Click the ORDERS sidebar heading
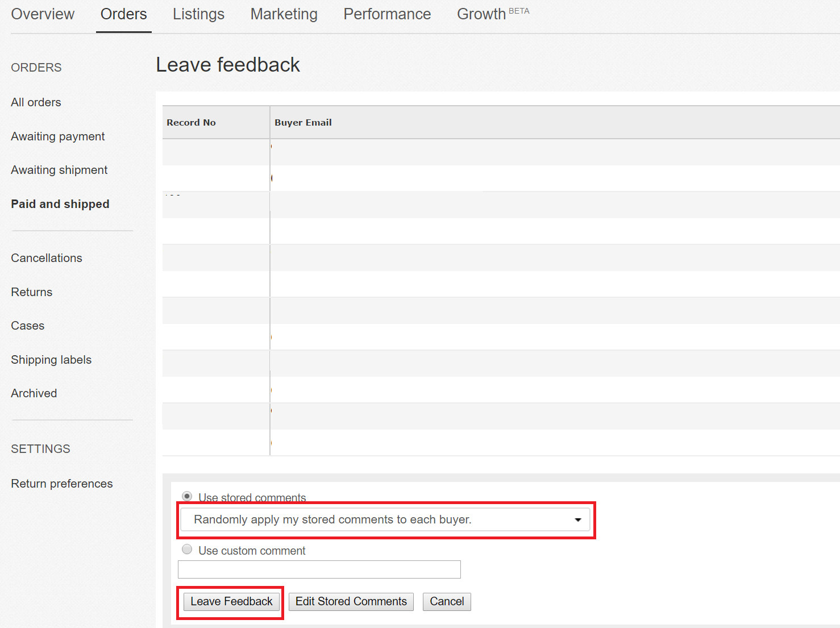 (36, 68)
